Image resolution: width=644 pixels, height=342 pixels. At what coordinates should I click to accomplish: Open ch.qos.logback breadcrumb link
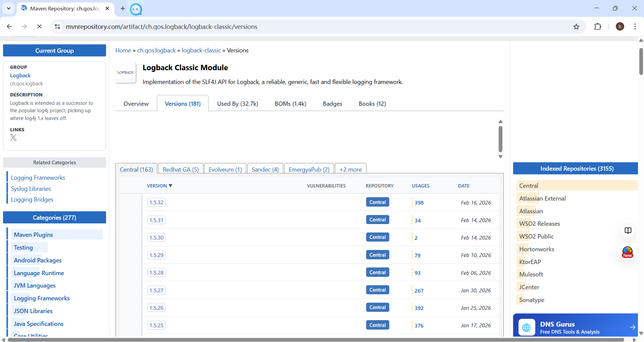coord(156,50)
